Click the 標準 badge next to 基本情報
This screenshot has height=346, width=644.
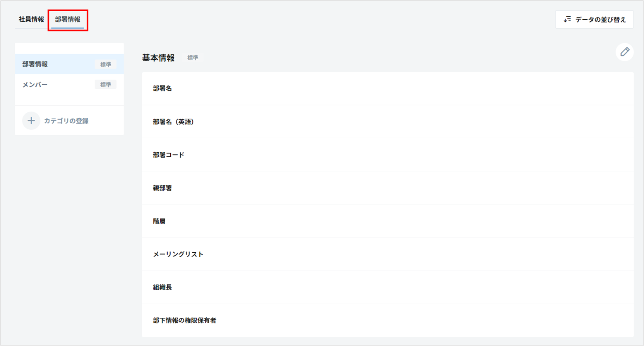pos(193,58)
